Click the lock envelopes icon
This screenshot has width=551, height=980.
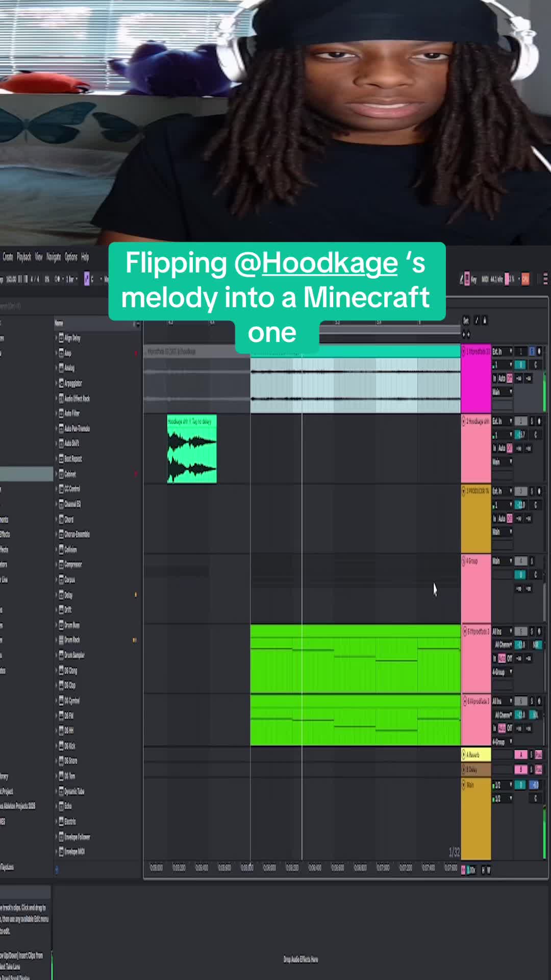(484, 321)
